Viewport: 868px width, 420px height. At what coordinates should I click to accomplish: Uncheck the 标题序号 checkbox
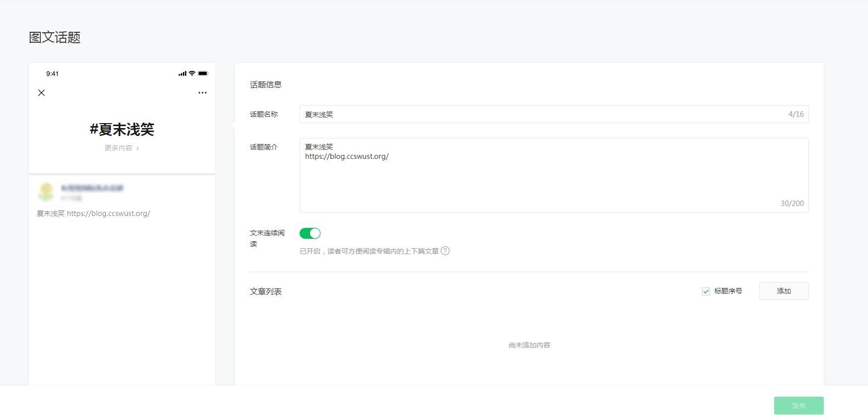click(706, 291)
